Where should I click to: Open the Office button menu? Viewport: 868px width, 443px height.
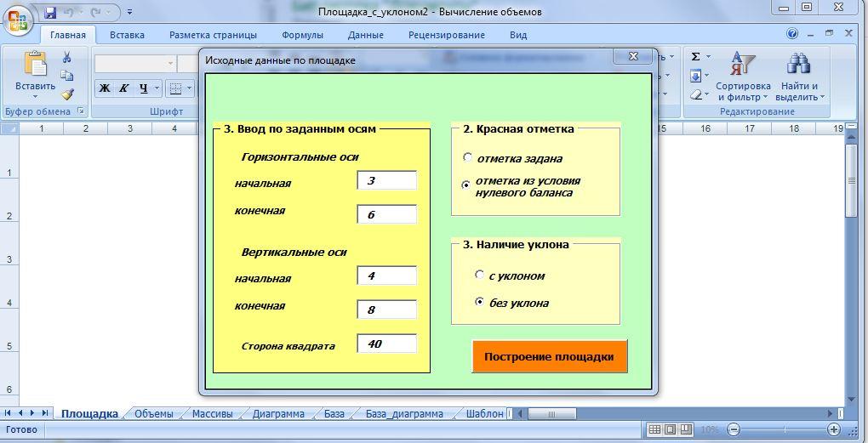(x=18, y=21)
